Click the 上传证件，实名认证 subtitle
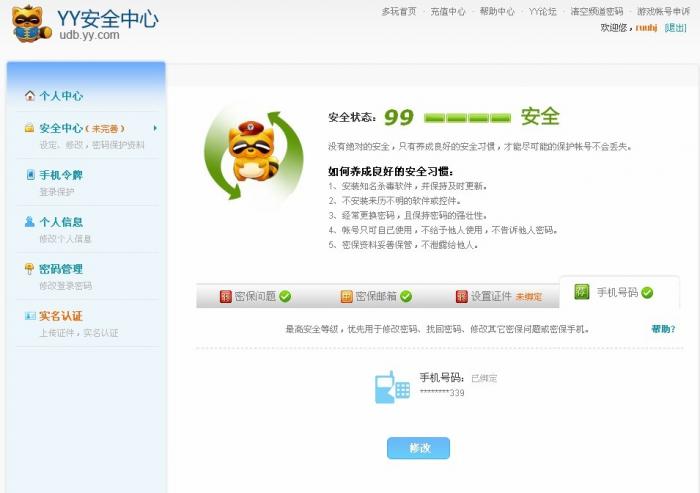 click(x=79, y=333)
